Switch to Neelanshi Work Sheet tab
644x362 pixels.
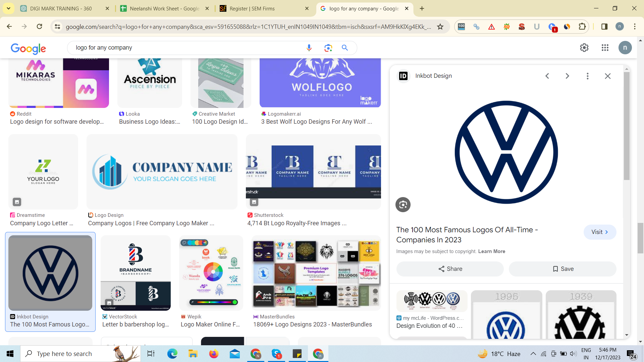(164, 8)
